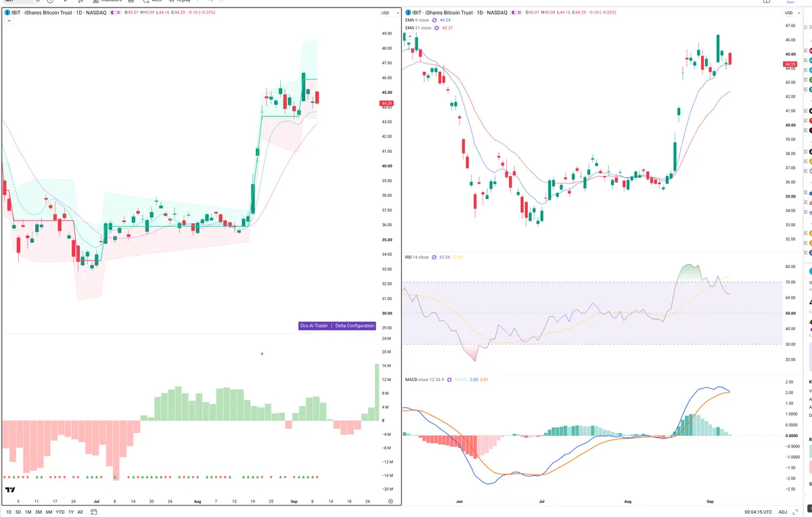This screenshot has width=812, height=517.
Task: Click the icon beside RSI 14 close
Action: click(x=434, y=257)
